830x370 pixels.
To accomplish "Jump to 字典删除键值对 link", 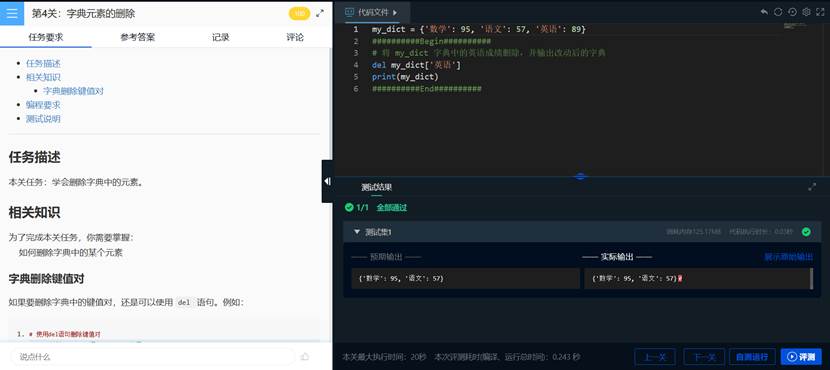I will click(73, 91).
